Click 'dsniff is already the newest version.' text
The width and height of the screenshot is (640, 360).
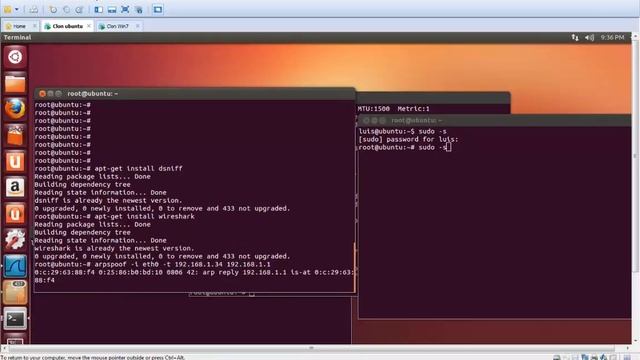click(108, 200)
